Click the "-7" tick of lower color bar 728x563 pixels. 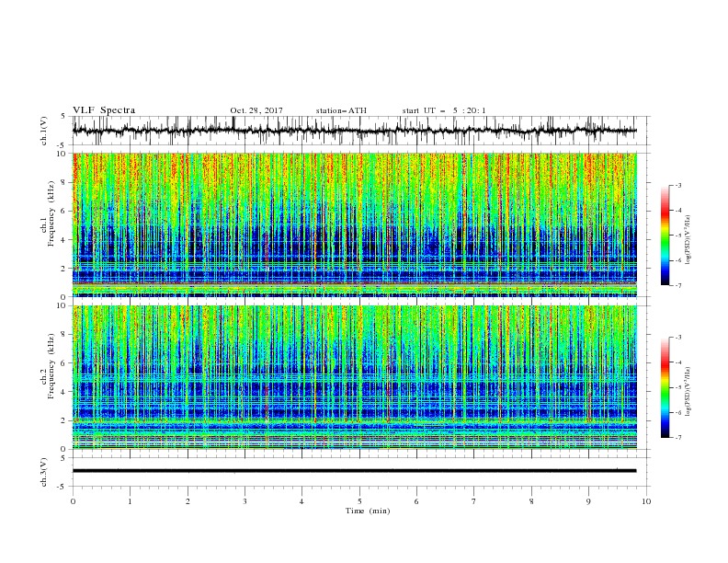point(677,438)
